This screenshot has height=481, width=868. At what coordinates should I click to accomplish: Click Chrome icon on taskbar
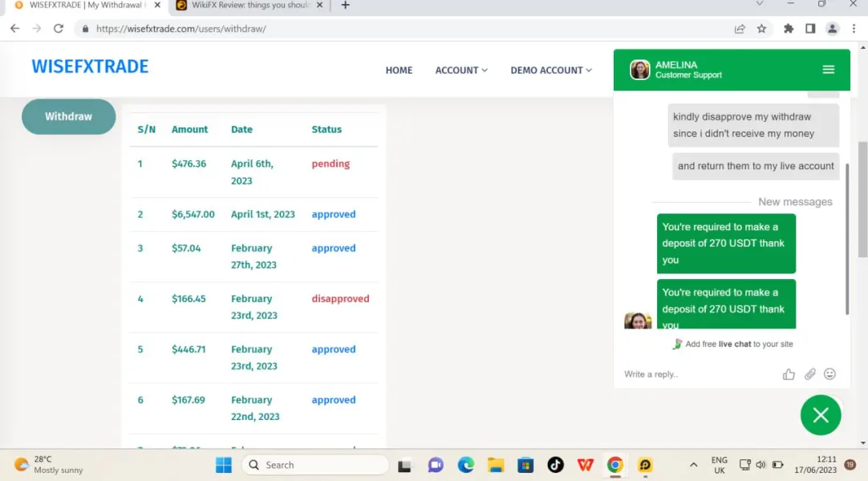615,466
